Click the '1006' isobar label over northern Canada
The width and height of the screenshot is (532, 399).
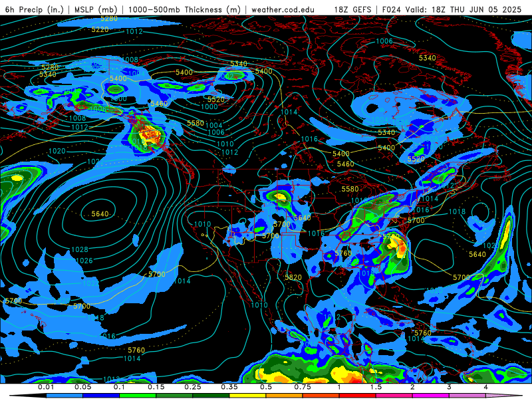[x=384, y=41]
